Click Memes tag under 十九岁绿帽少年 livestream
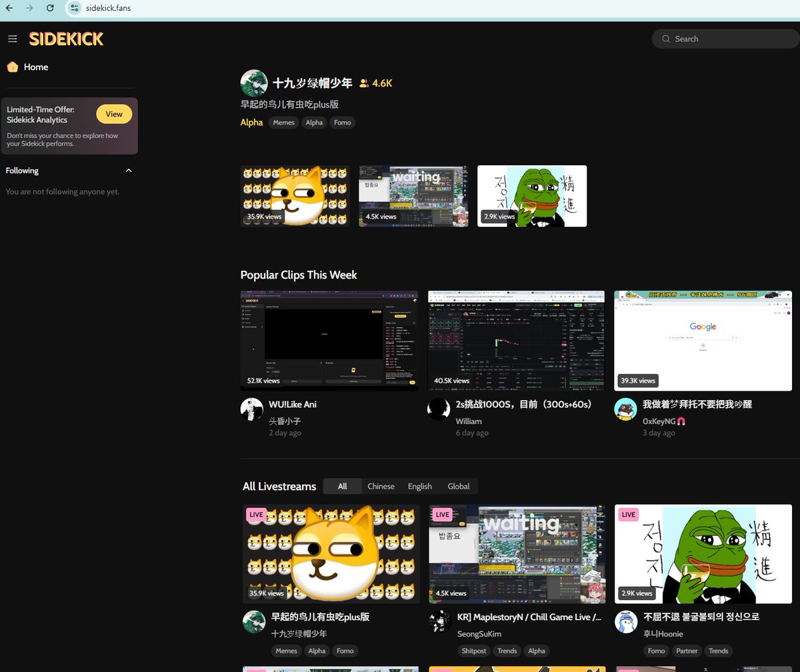The height and width of the screenshot is (672, 800). [x=286, y=651]
